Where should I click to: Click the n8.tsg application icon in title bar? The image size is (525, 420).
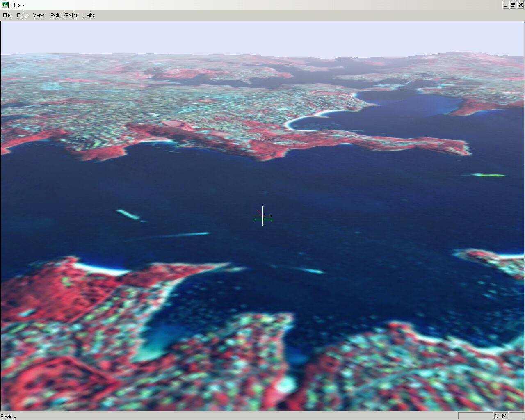point(5,5)
